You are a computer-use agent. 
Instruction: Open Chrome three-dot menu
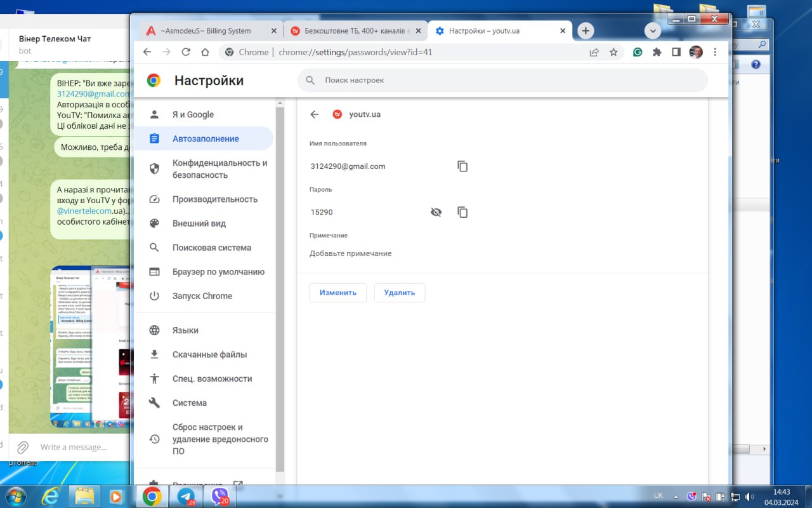click(x=715, y=52)
